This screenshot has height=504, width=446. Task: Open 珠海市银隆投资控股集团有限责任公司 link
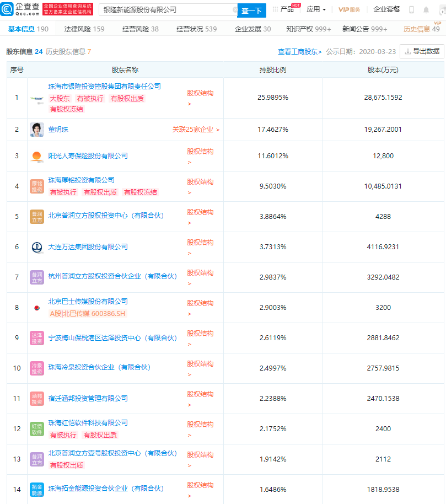[104, 87]
